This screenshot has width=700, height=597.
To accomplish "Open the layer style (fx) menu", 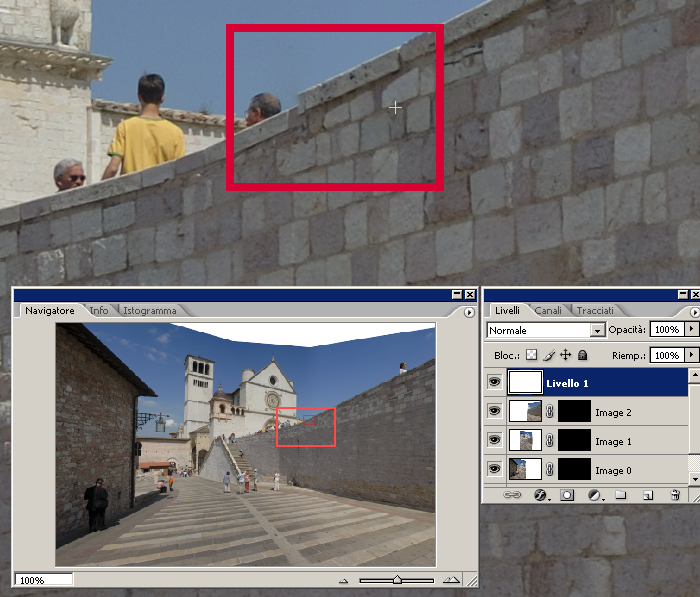I will [541, 495].
